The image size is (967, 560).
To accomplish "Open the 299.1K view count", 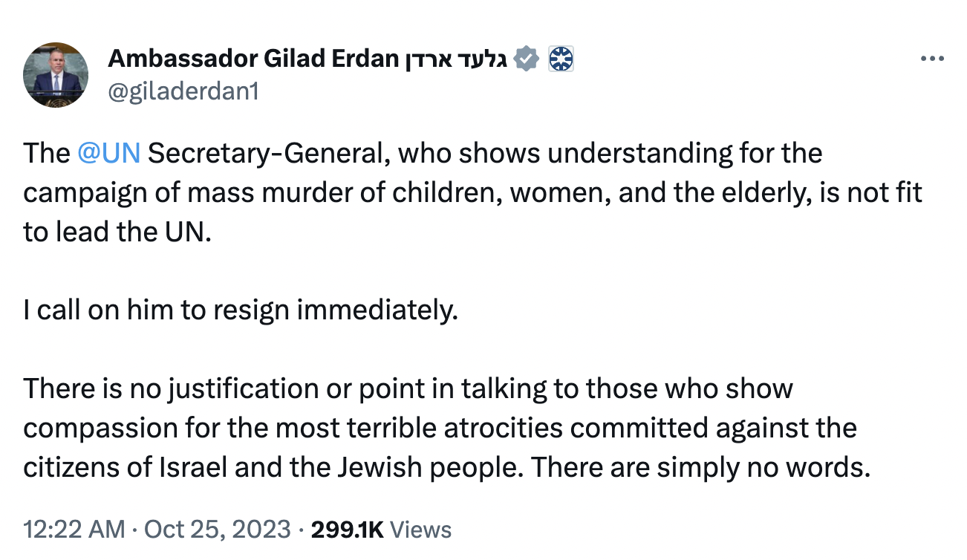I will tap(347, 530).
